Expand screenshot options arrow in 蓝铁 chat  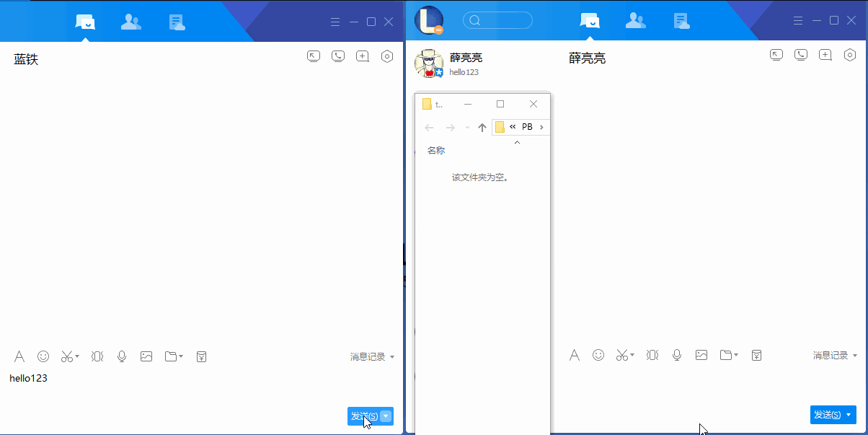(x=77, y=356)
